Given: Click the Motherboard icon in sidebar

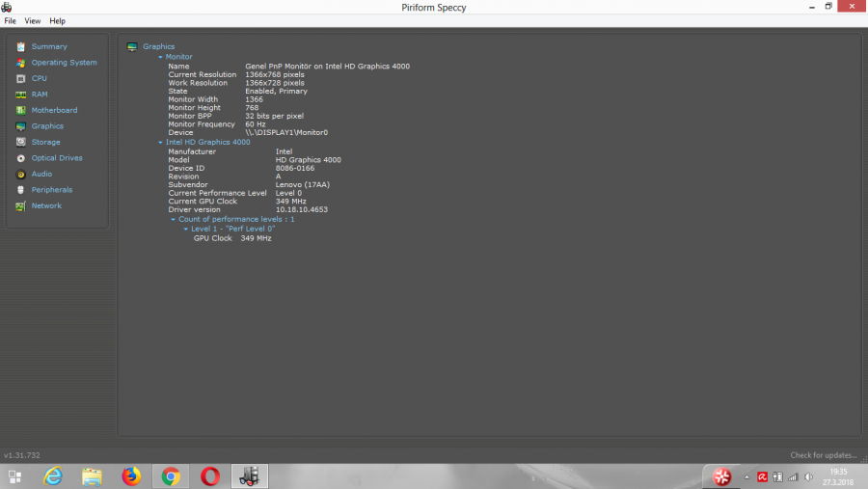Looking at the screenshot, I should click(x=20, y=110).
